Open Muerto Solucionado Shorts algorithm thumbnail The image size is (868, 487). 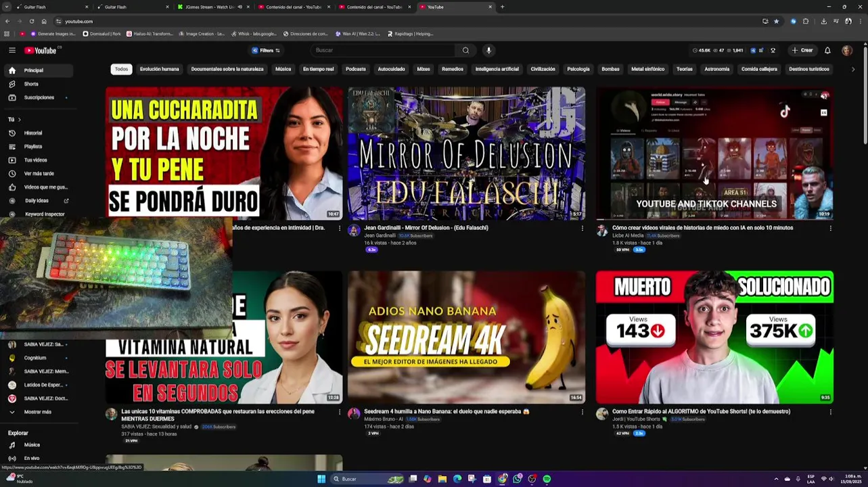coord(714,337)
